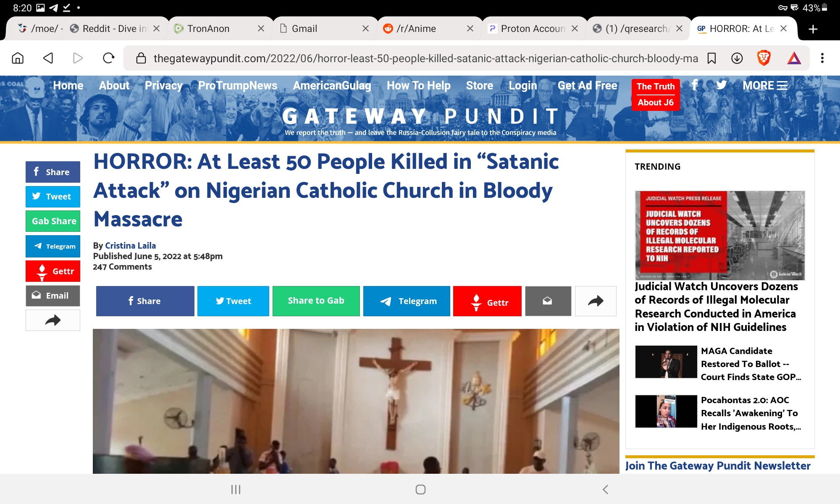Open ProTrumpNews nav link

237,86
